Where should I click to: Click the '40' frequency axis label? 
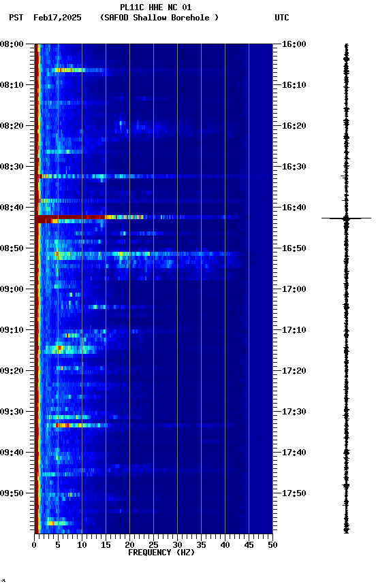225,545
